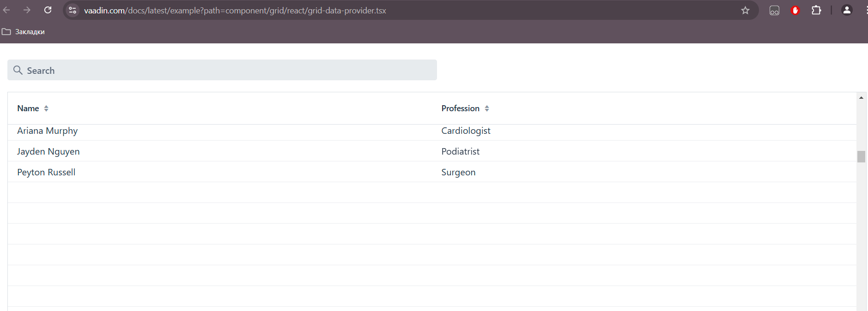Click the Peyton Russell name cell
The width and height of the screenshot is (868, 311).
point(46,172)
